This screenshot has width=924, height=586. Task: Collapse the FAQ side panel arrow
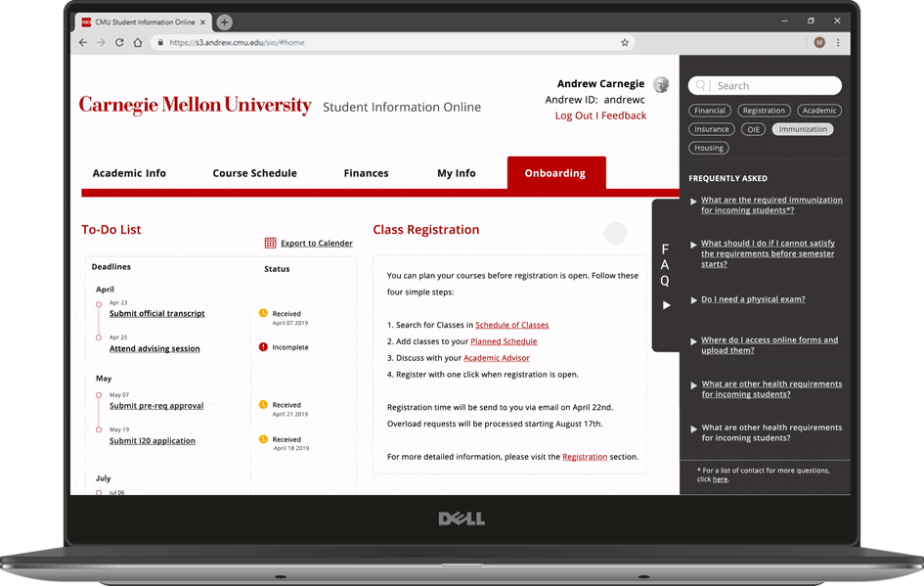667,305
